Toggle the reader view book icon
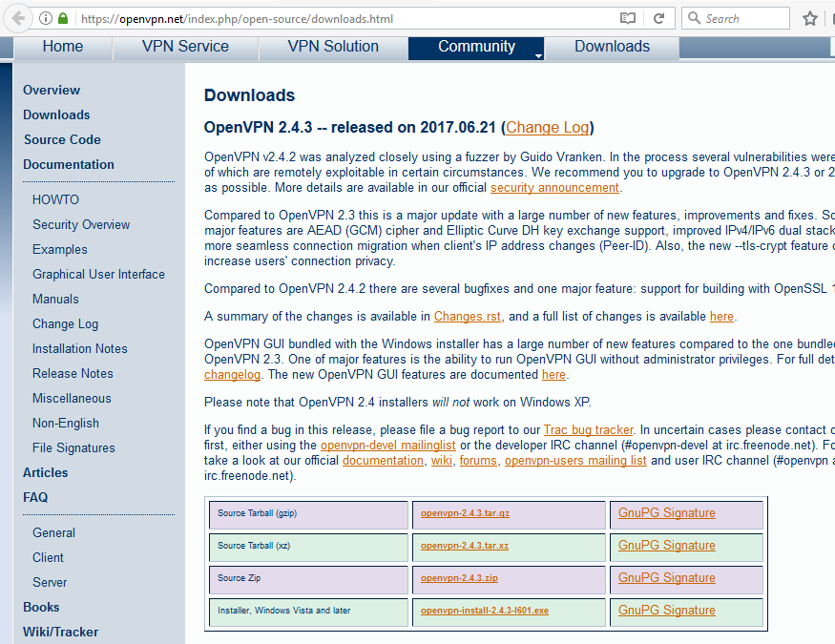Screen dimensions: 835x644 tap(628, 19)
